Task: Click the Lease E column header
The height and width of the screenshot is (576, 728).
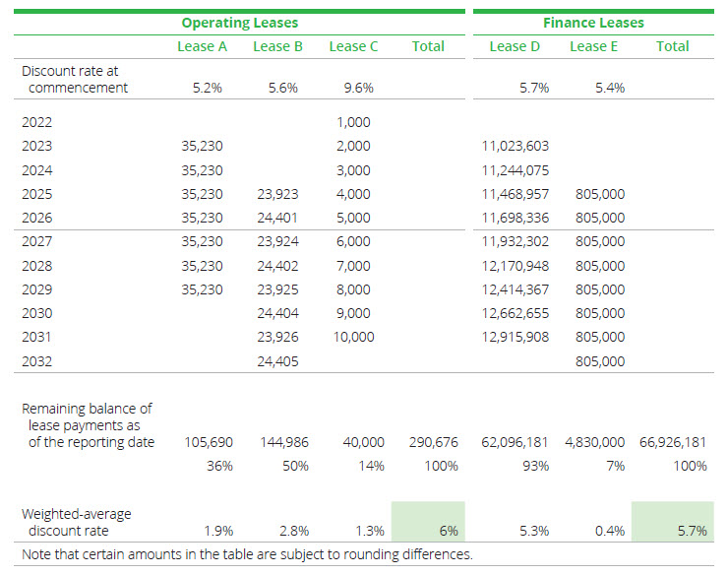Action: 588,46
